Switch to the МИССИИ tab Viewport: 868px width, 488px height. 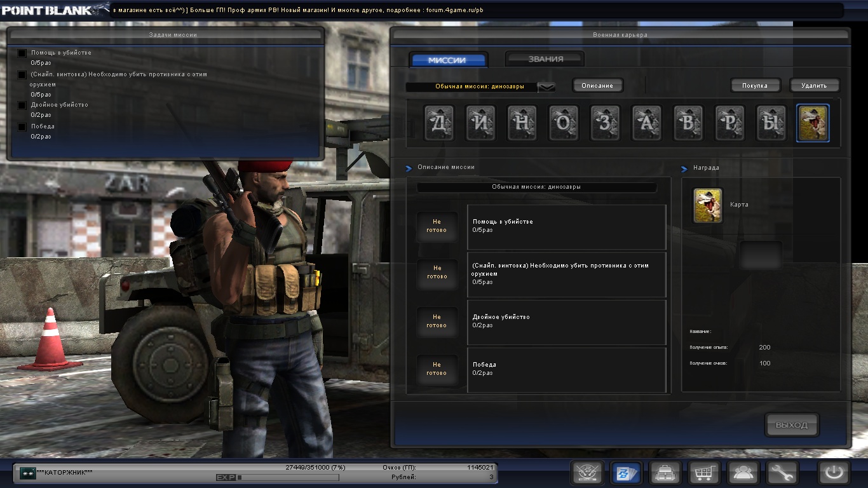coord(448,60)
